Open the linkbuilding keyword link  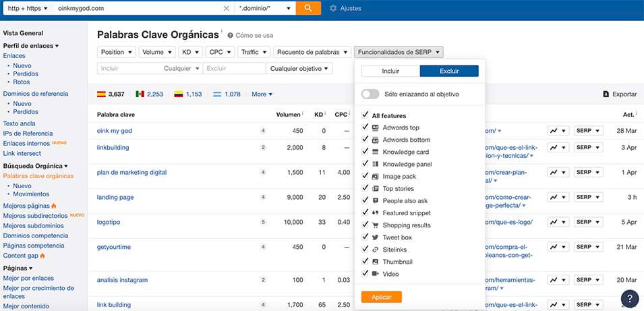pos(113,148)
